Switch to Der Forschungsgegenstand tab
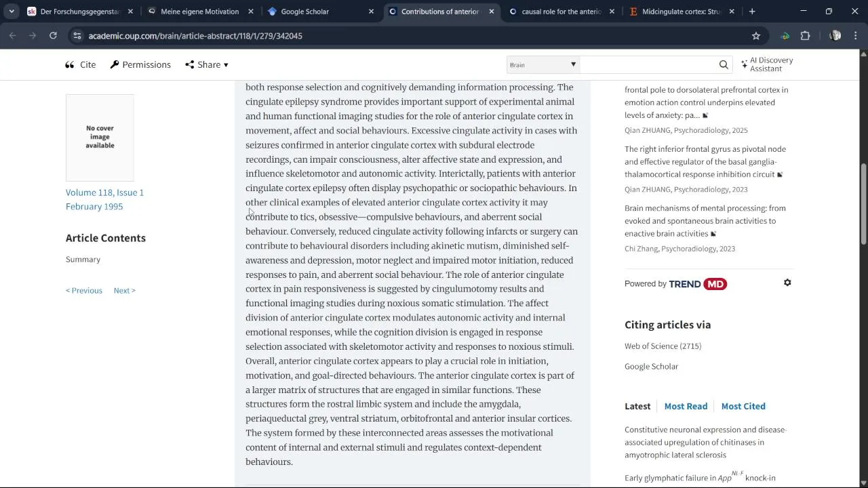The image size is (868, 488). 79,12
